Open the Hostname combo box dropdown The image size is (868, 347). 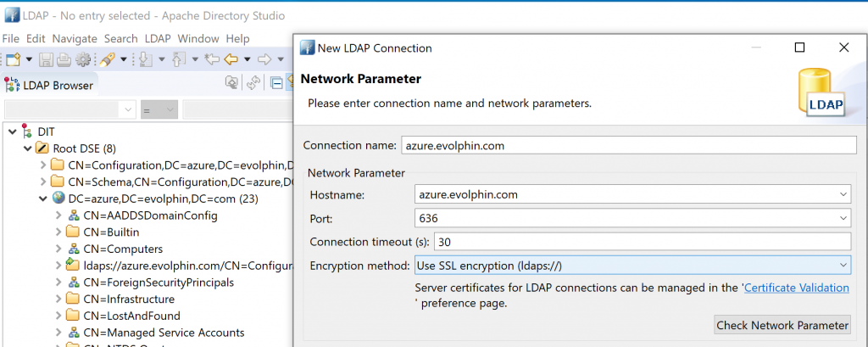coord(843,195)
